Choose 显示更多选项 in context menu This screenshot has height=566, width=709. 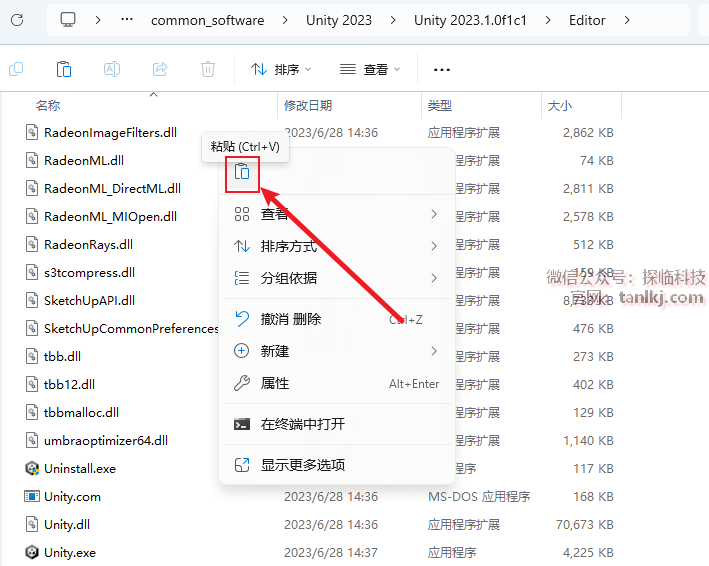pyautogui.click(x=337, y=465)
